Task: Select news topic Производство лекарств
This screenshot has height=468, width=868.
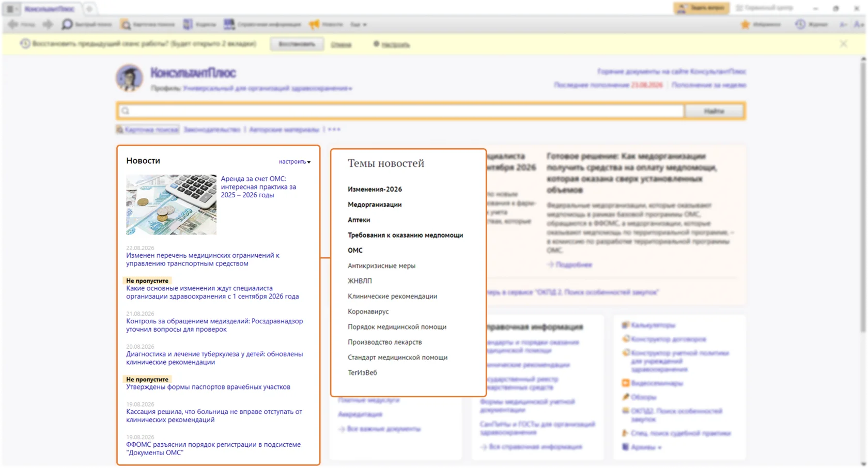Action: [x=384, y=342]
